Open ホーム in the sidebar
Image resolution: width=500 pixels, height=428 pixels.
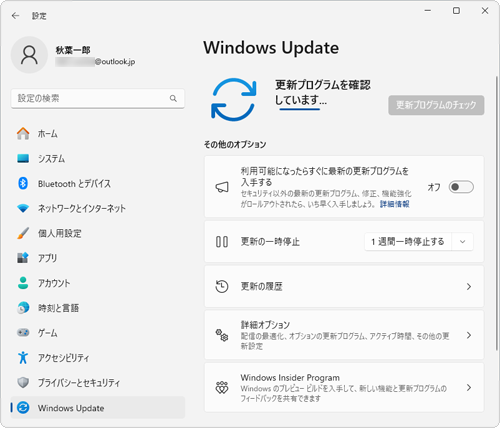pyautogui.click(x=98, y=134)
